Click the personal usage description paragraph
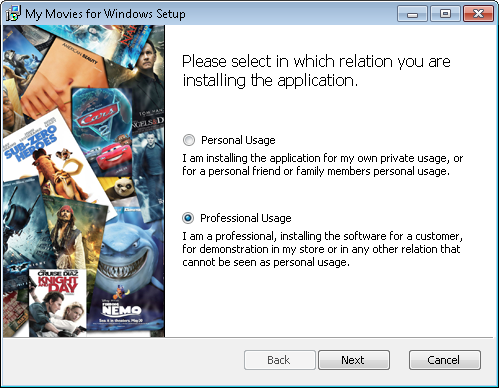The height and width of the screenshot is (388, 499). [x=322, y=165]
